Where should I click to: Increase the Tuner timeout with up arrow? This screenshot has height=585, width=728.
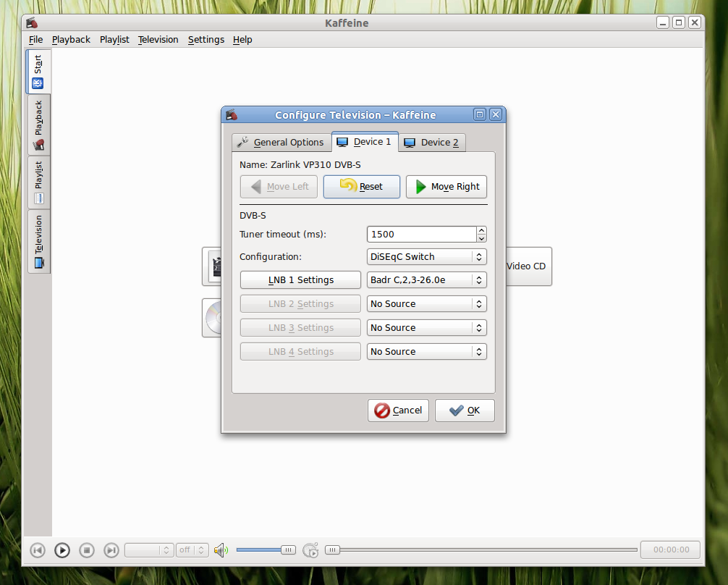point(481,230)
